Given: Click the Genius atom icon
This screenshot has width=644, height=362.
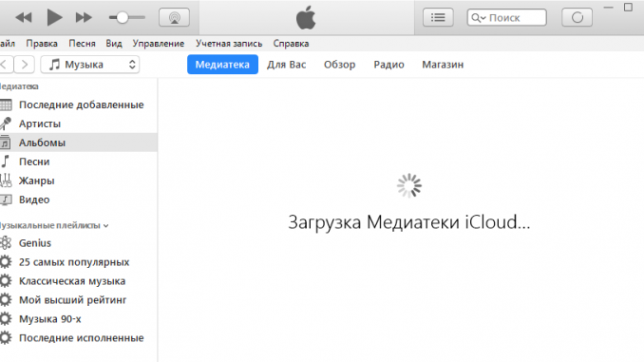Looking at the screenshot, I should pyautogui.click(x=6, y=243).
